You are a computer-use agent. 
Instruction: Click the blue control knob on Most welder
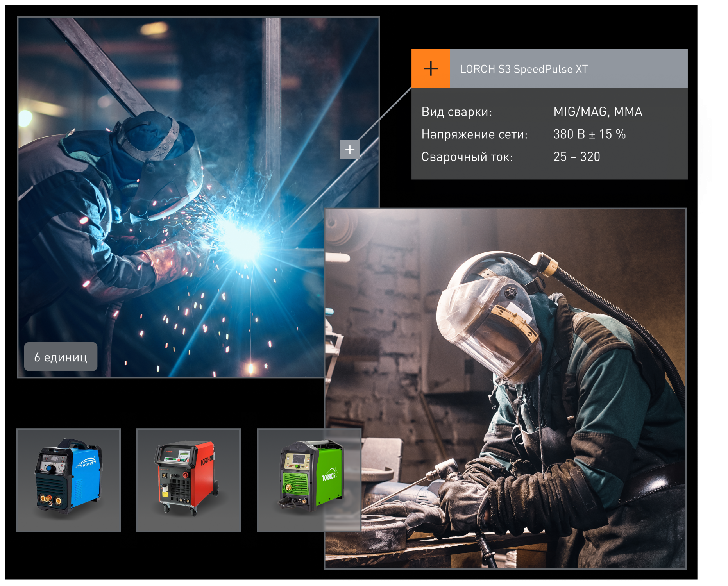49,468
